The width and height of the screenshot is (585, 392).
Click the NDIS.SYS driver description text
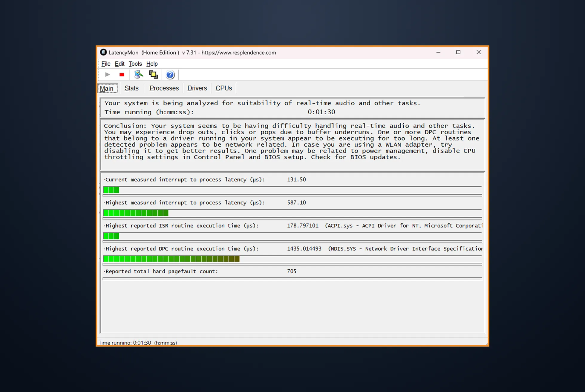[x=405, y=248]
